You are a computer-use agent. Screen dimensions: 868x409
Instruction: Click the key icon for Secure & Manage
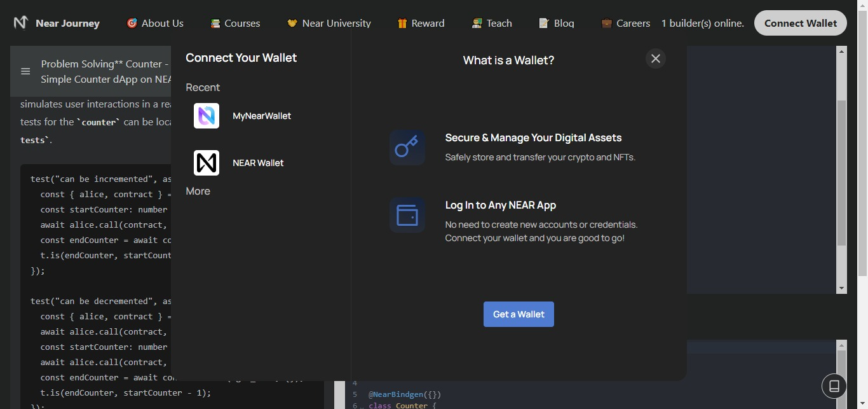click(407, 148)
